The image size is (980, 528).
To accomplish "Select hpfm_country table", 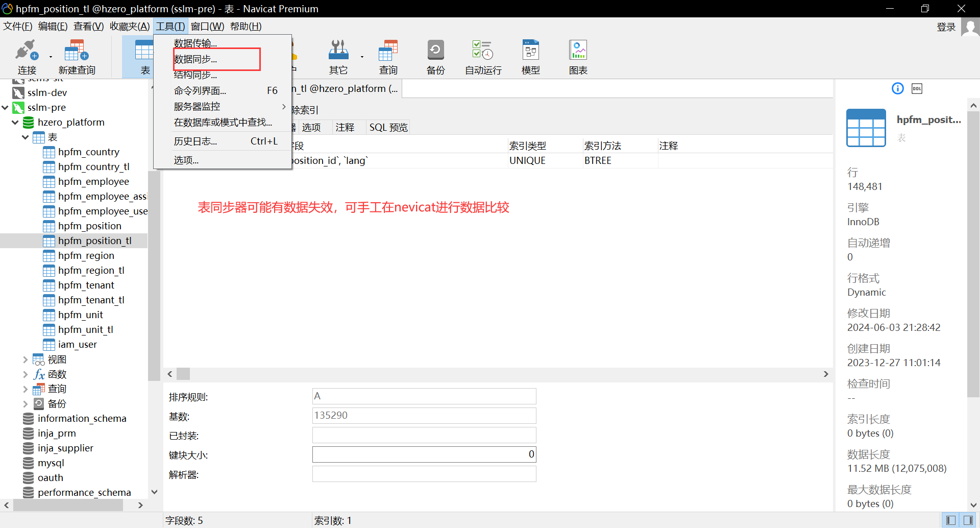I will [x=89, y=152].
